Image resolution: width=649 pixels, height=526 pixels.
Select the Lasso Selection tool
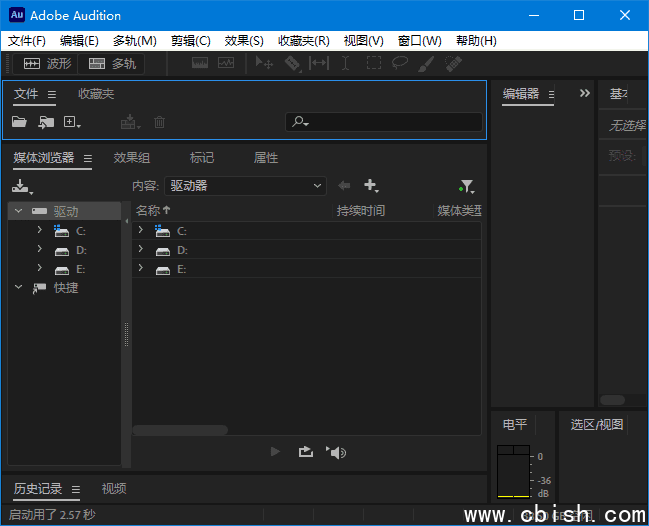400,63
